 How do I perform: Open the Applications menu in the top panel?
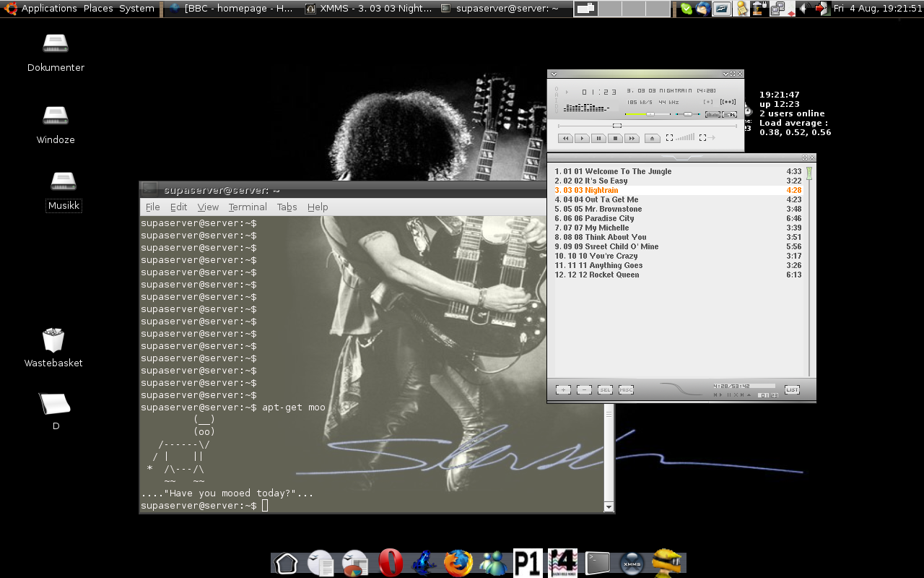48,9
